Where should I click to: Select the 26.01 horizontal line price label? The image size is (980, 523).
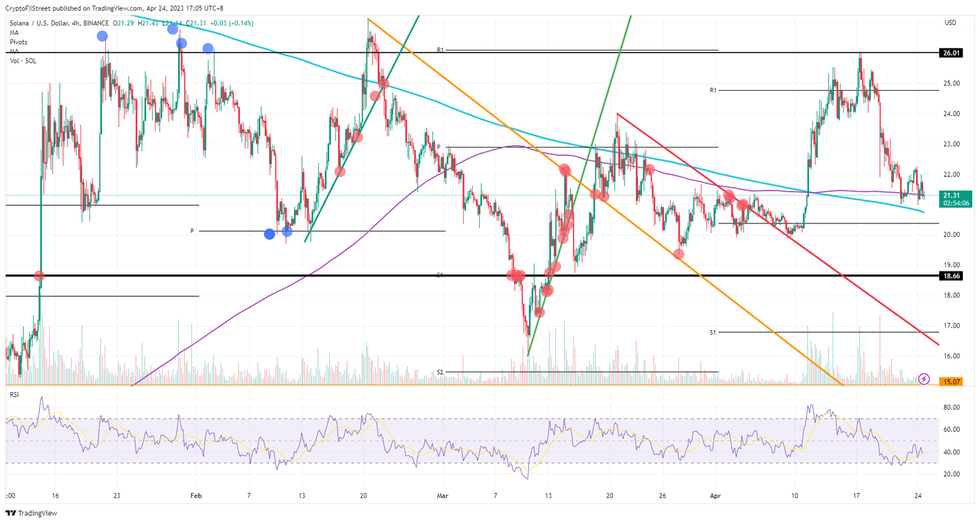951,53
